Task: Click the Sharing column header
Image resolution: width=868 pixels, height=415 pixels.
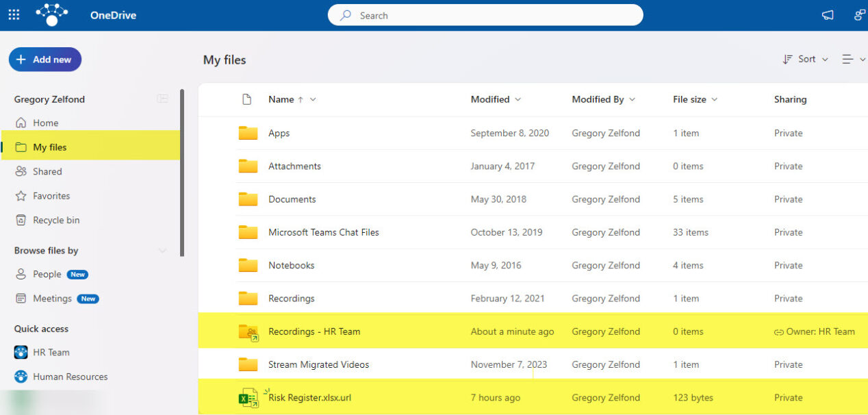Action: [x=791, y=99]
